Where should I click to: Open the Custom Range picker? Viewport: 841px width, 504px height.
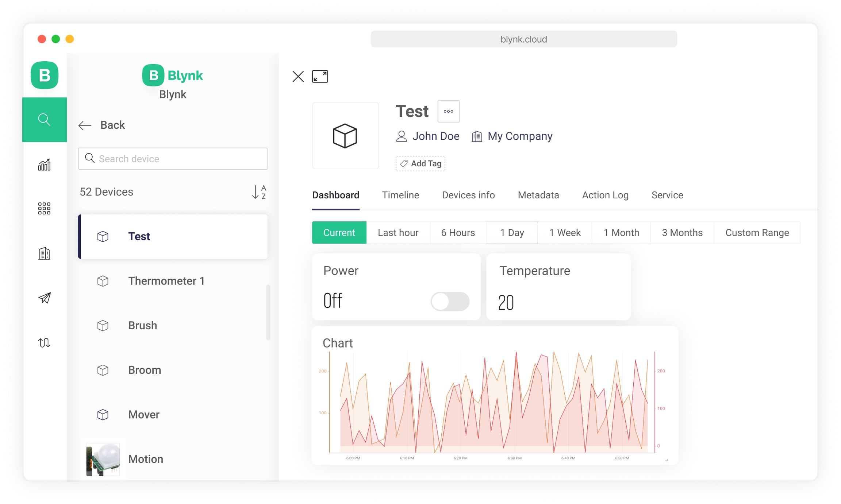(757, 233)
